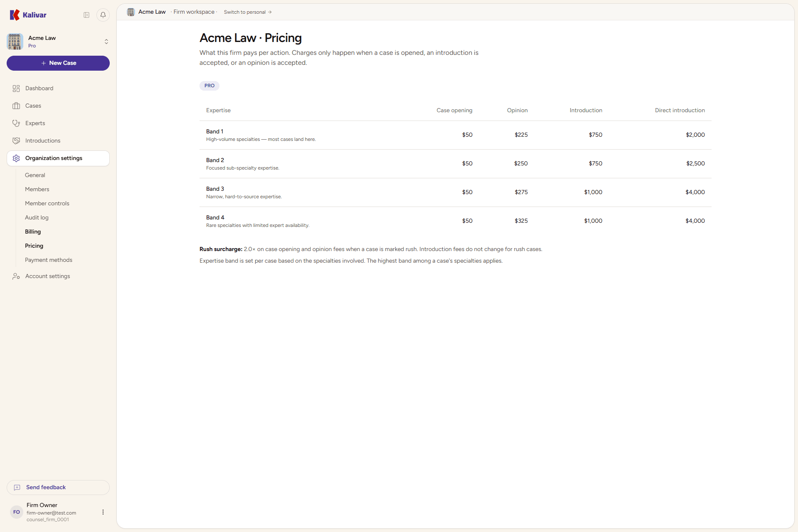Image resolution: width=798 pixels, height=532 pixels.
Task: Open General settings subpage
Action: click(x=35, y=175)
